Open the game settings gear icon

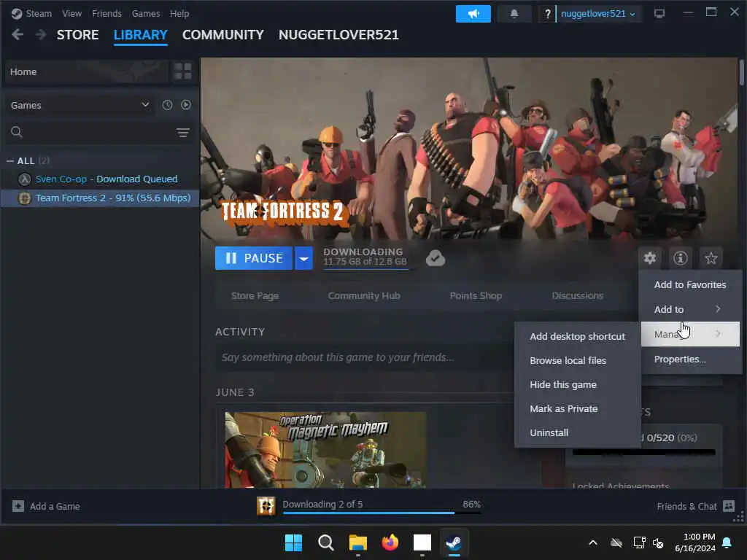coord(650,258)
